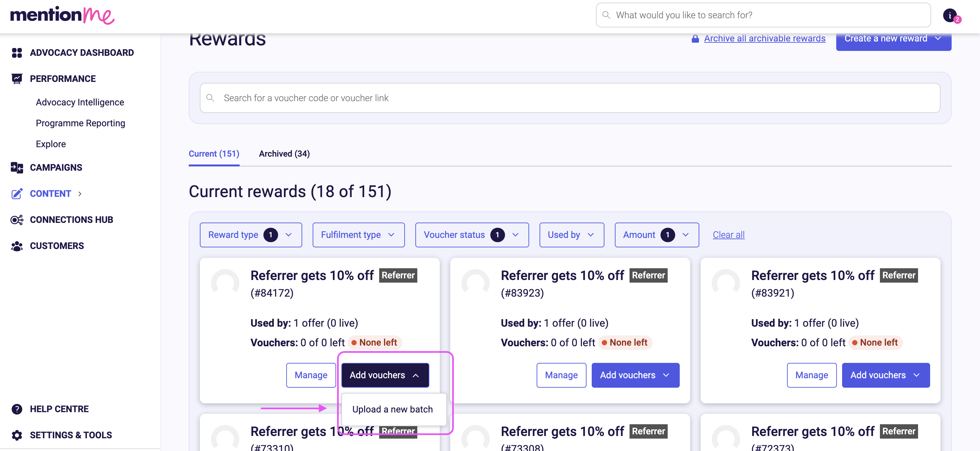Collapse Add vouchers menu on reward #84172
980x451 pixels.
click(385, 375)
